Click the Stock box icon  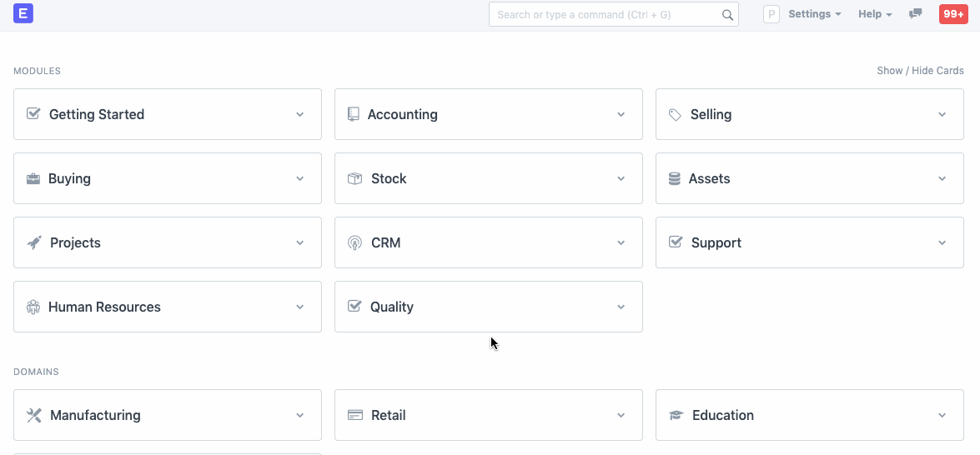coord(354,178)
